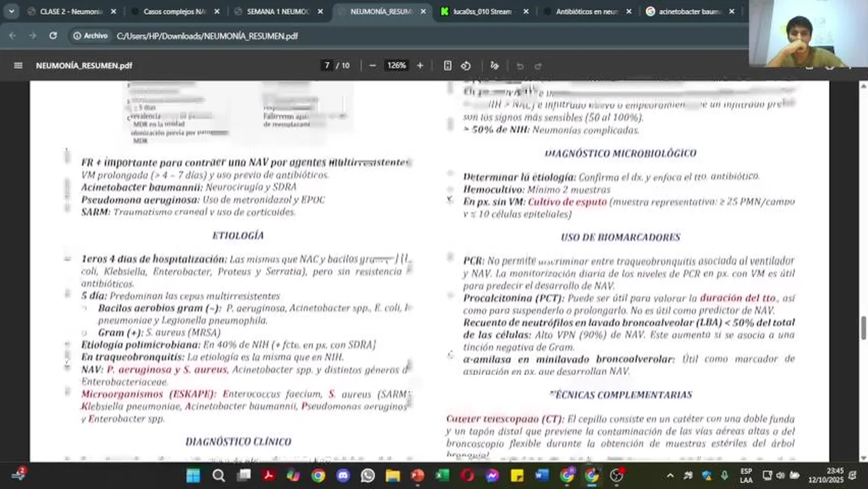Open PowerPoint from the taskbar

[x=417, y=475]
